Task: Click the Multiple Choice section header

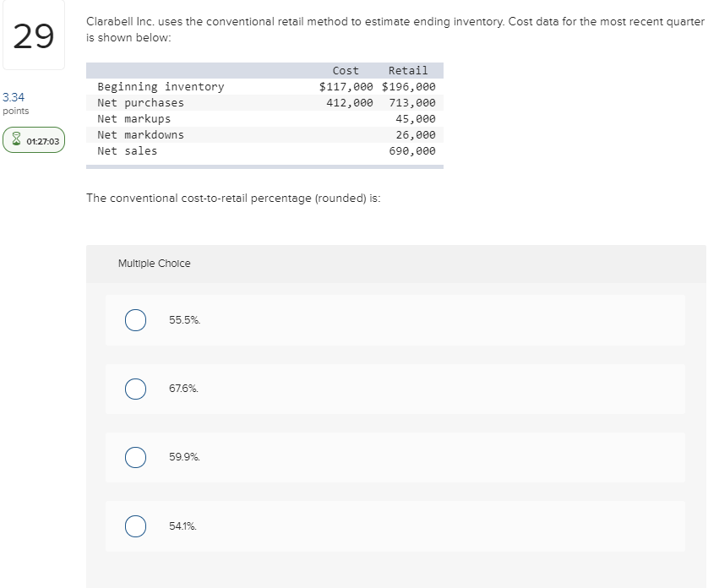Action: pos(154,264)
